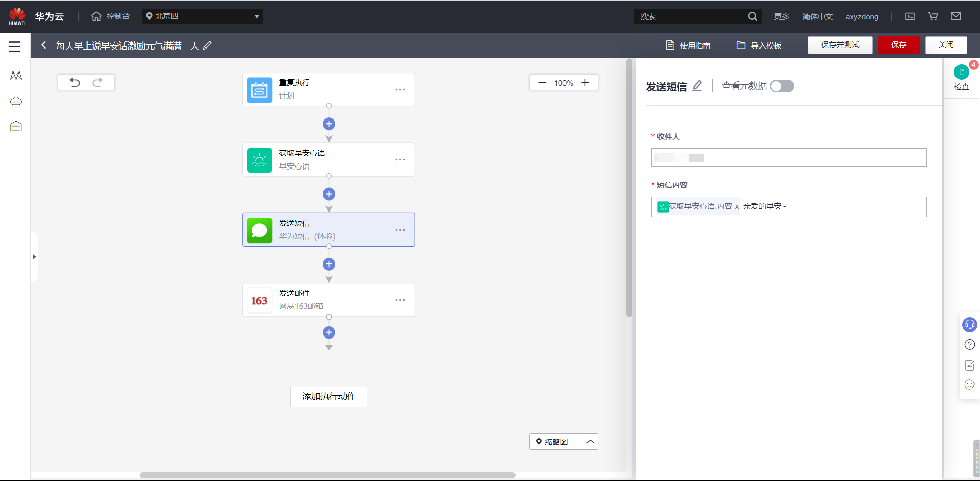Click 导入模板 import template

759,45
